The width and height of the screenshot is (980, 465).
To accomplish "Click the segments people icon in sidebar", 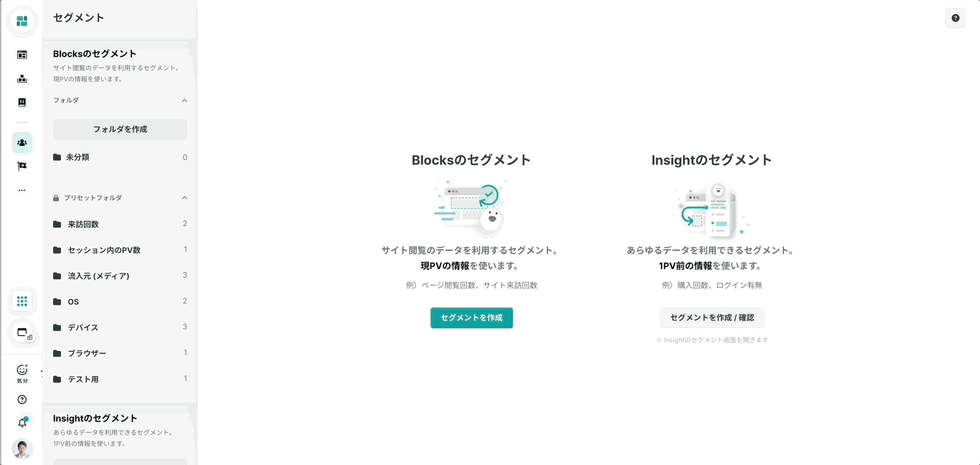I will 22,143.
